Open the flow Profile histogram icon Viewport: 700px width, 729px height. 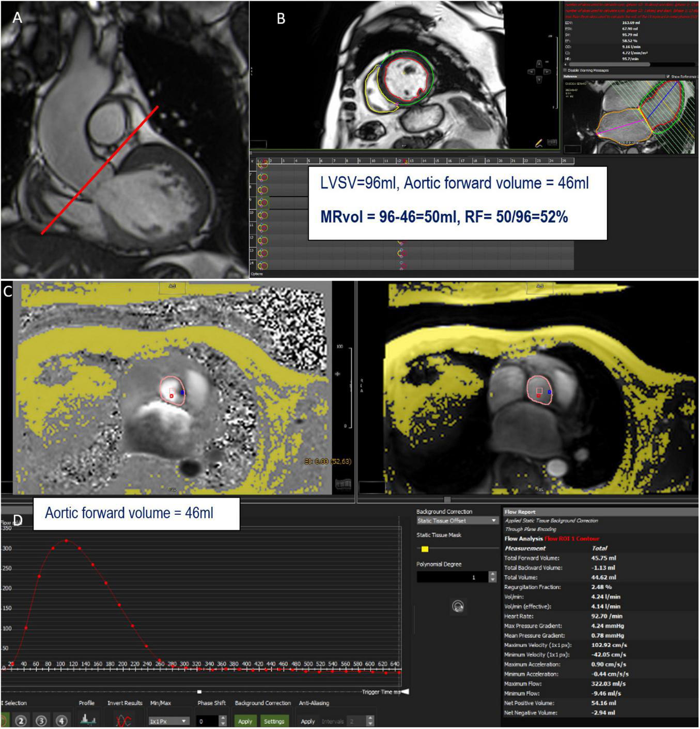click(x=88, y=719)
